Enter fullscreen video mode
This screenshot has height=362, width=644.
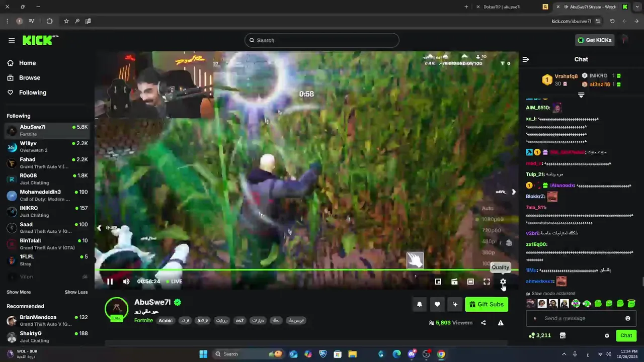[487, 282]
